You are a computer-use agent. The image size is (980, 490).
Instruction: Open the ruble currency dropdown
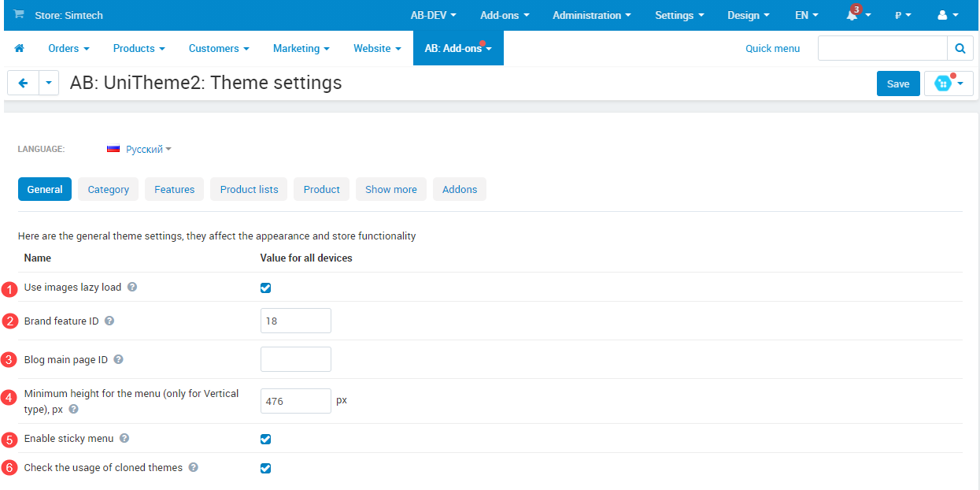(903, 15)
